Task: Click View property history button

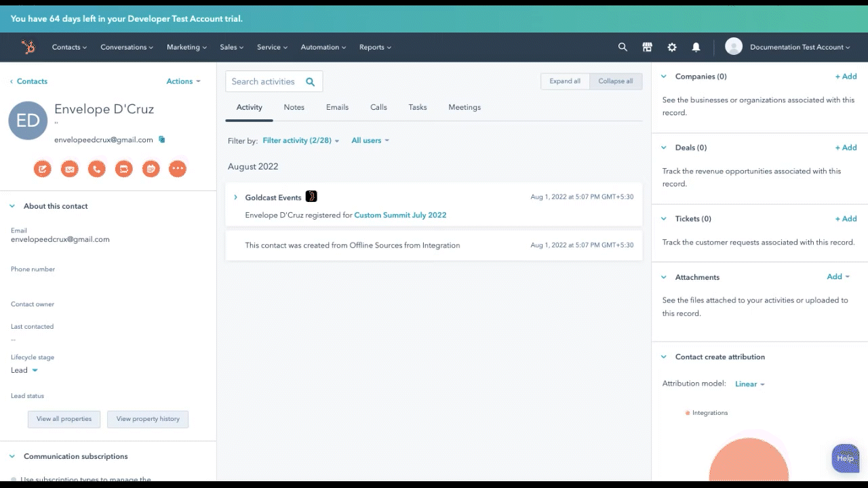Action: click(148, 419)
